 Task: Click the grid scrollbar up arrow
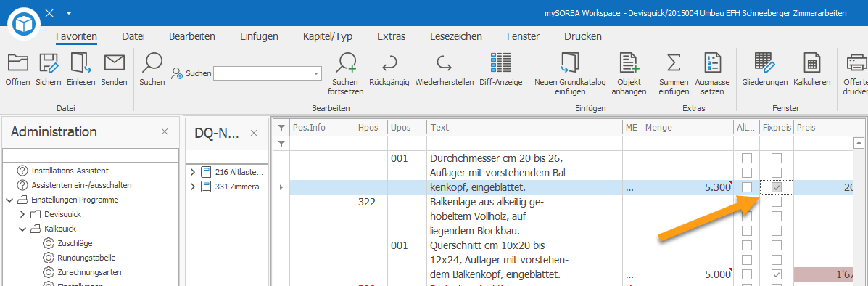(859, 144)
